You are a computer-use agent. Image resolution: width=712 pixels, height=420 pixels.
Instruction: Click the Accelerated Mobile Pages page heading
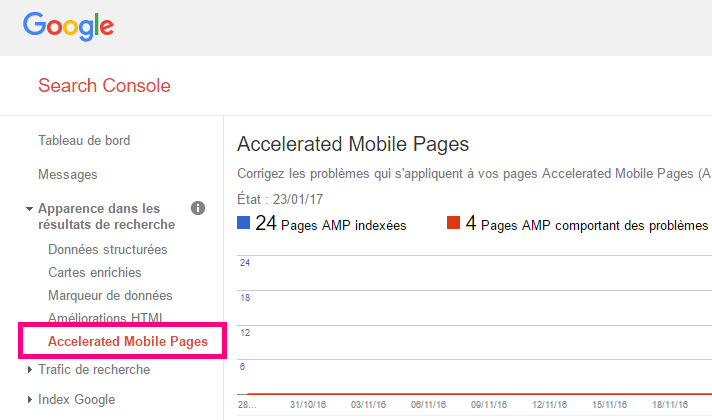tap(353, 144)
